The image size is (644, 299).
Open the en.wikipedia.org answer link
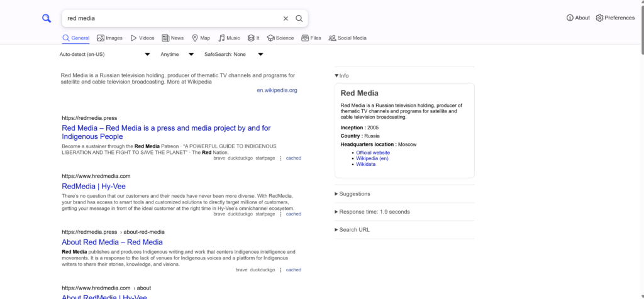277,90
